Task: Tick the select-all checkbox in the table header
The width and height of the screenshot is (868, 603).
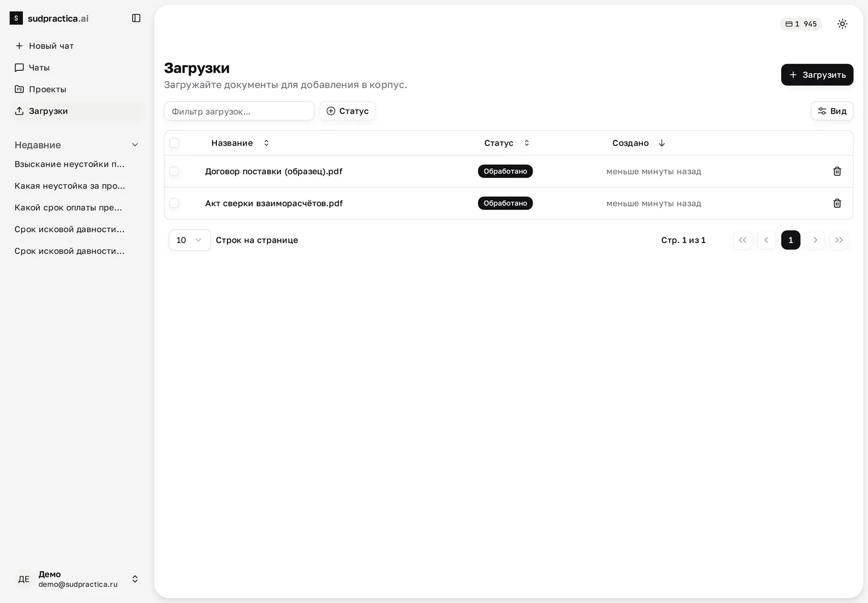Action: (174, 143)
